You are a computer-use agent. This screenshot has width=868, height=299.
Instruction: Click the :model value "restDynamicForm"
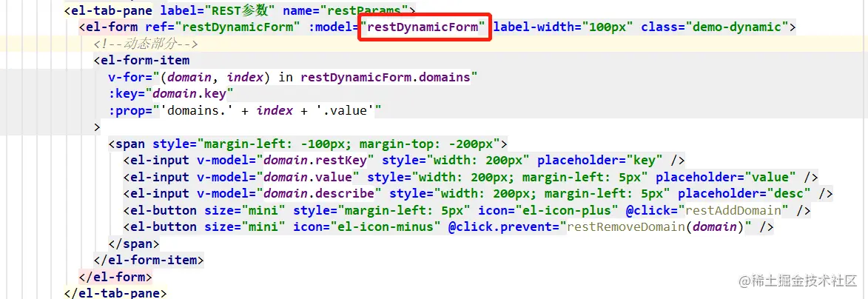pos(424,27)
